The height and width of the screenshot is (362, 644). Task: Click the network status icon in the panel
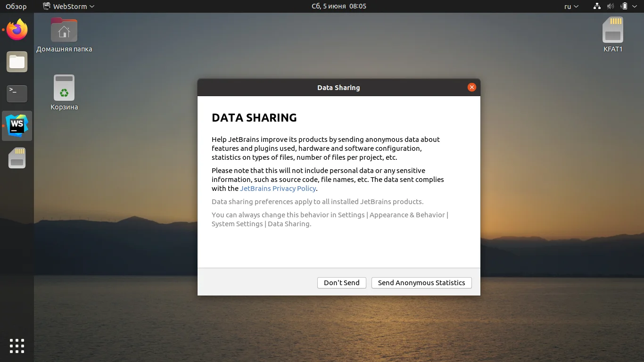click(x=597, y=6)
